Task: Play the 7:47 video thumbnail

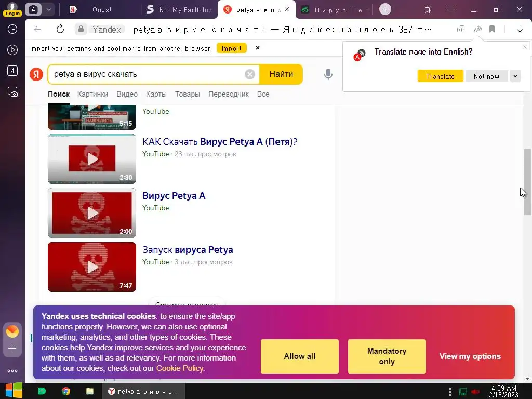Action: point(92,267)
